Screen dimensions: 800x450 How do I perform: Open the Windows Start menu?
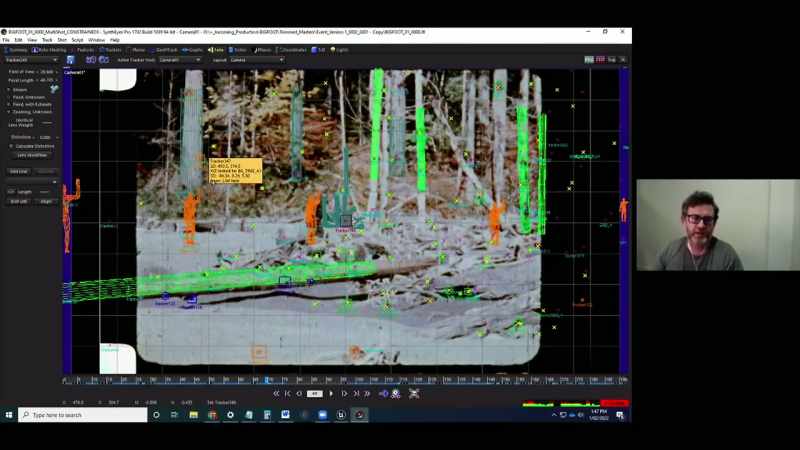[9, 415]
